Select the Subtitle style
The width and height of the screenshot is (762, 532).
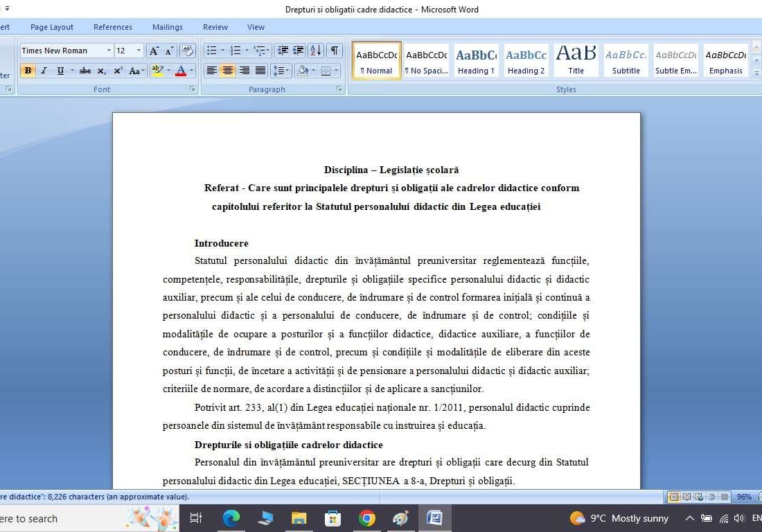tap(626, 60)
